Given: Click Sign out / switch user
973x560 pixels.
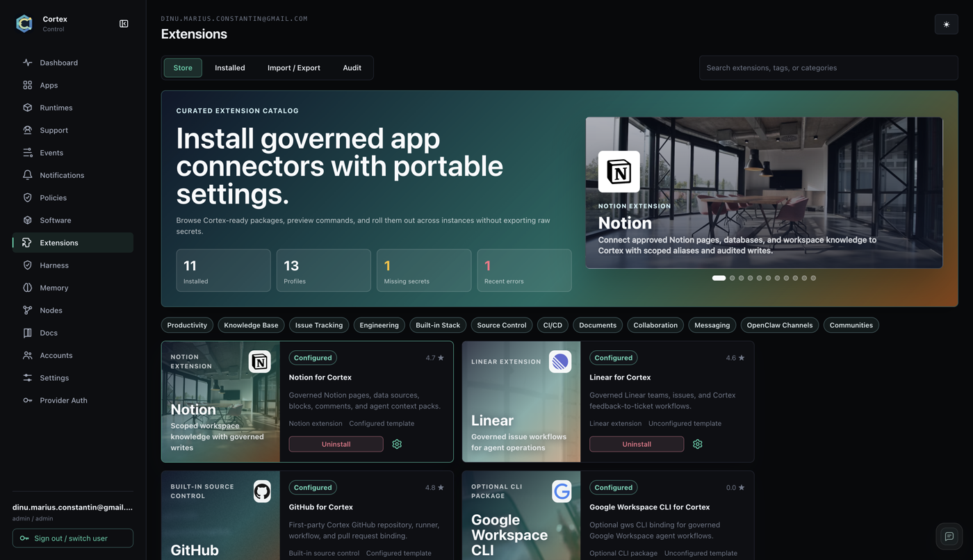Looking at the screenshot, I should [x=73, y=538].
